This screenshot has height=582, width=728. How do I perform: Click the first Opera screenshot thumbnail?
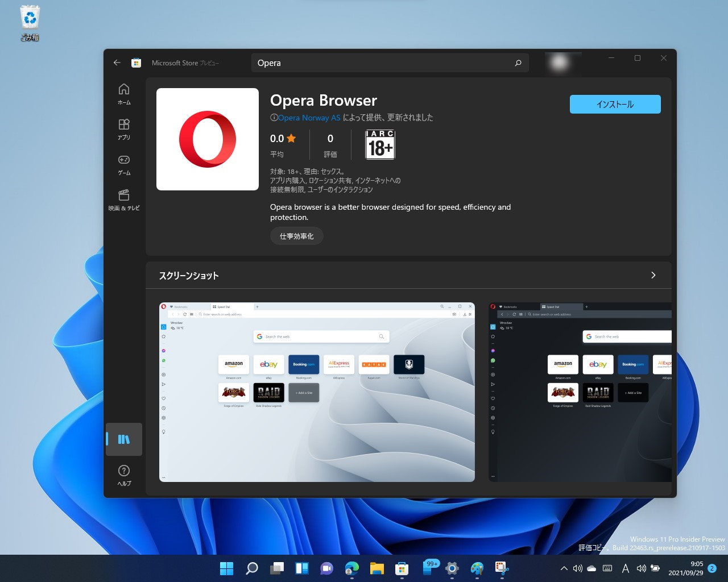coord(317,392)
